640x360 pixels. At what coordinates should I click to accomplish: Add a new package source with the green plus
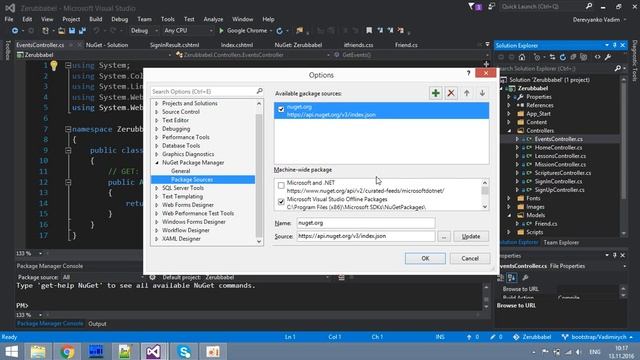coord(436,93)
